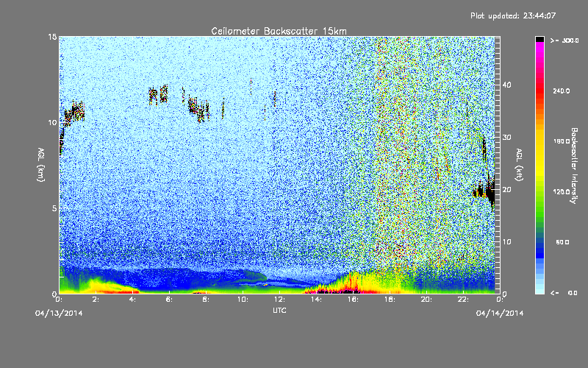Click the 04/13/2014 start date label

click(x=59, y=314)
